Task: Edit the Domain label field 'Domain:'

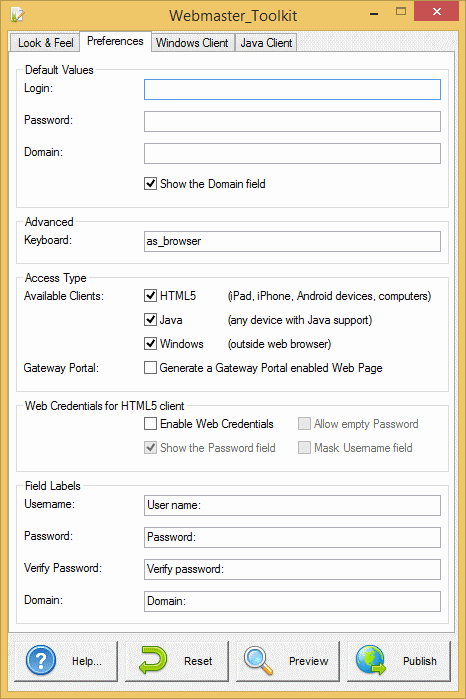Action: click(292, 601)
